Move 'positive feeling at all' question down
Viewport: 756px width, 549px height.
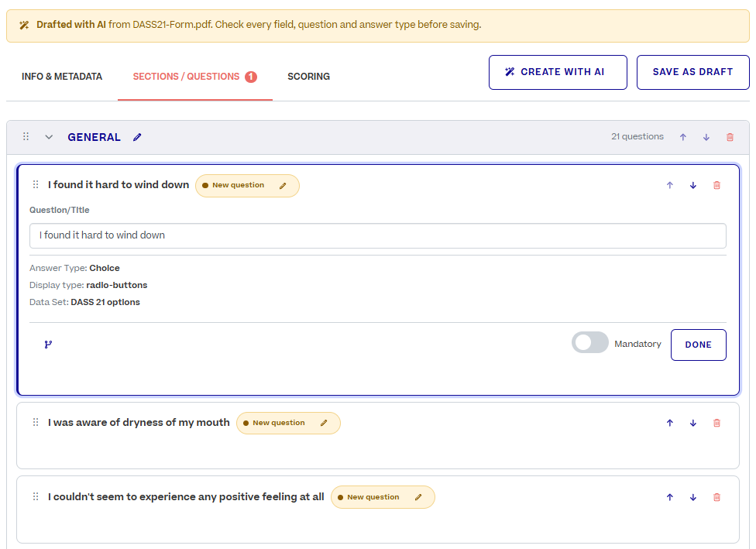click(x=692, y=497)
